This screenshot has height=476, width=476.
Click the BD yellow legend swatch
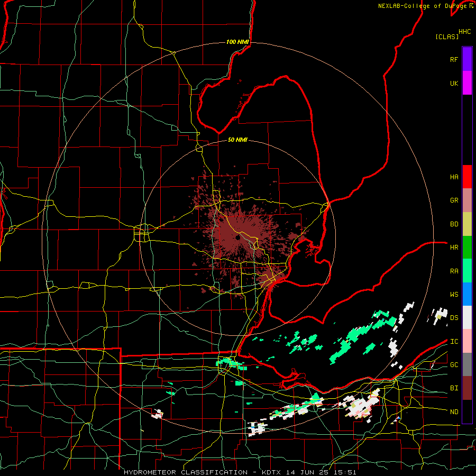(x=467, y=224)
